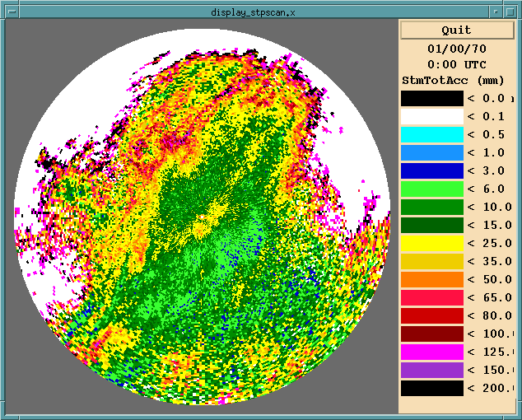
Task: Click the top black swatch for < 0.0
Action: coord(431,99)
